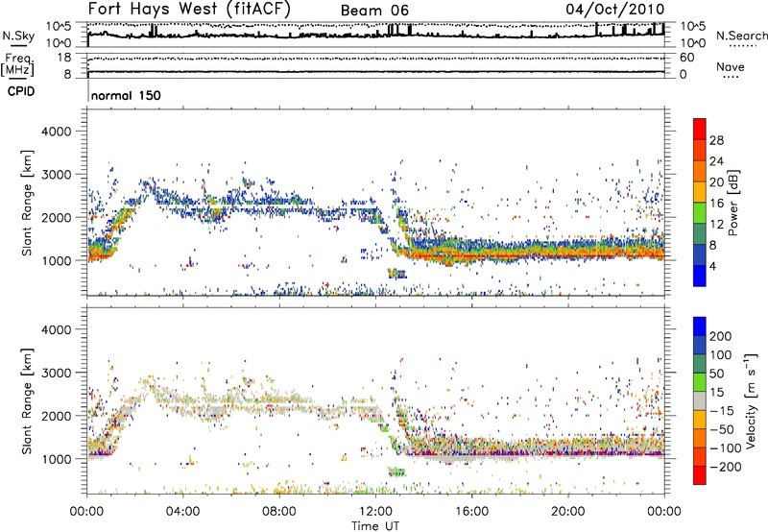
Task: Click the '28' tick on Power scale
Action: click(716, 140)
